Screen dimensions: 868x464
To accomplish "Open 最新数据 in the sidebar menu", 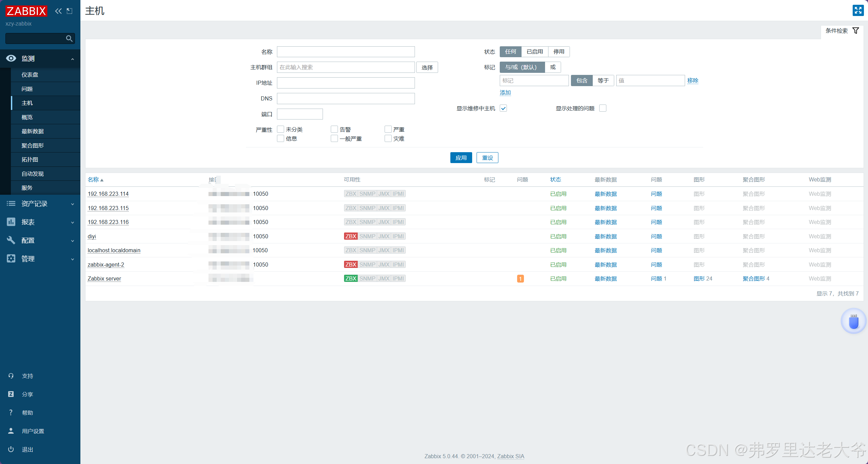I will [33, 131].
